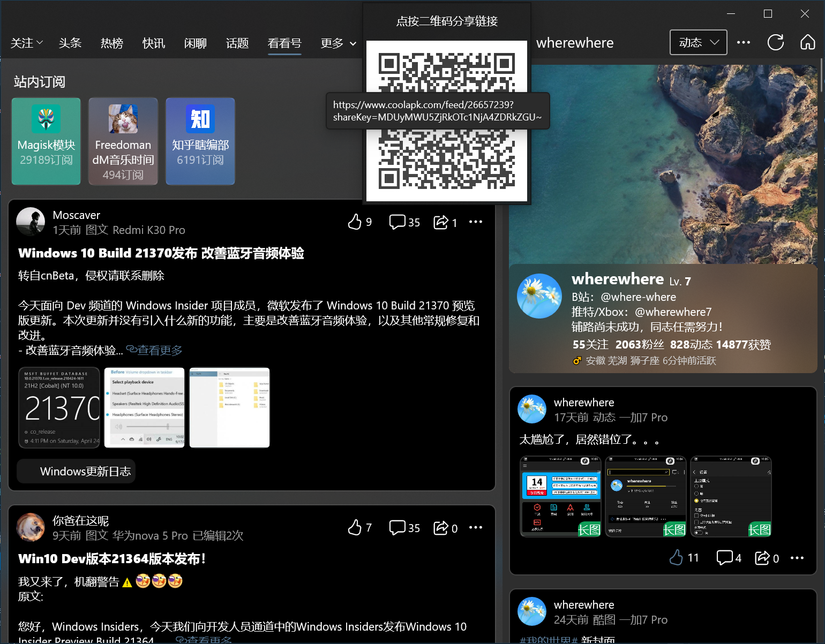
Task: Close the app window
Action: [805, 13]
